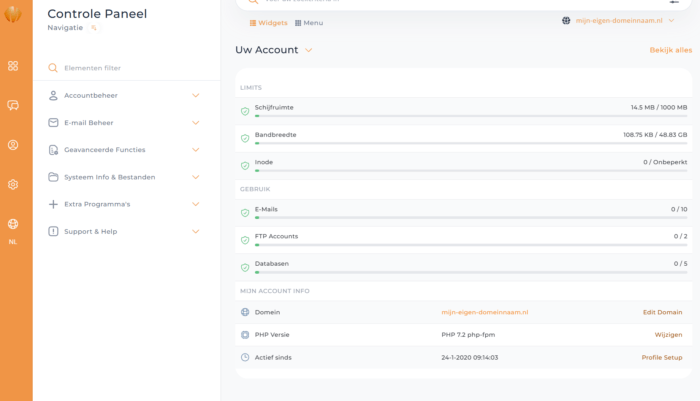The width and height of the screenshot is (700, 401).
Task: Click the shield icon next to Schijfruimte
Action: pyautogui.click(x=245, y=111)
